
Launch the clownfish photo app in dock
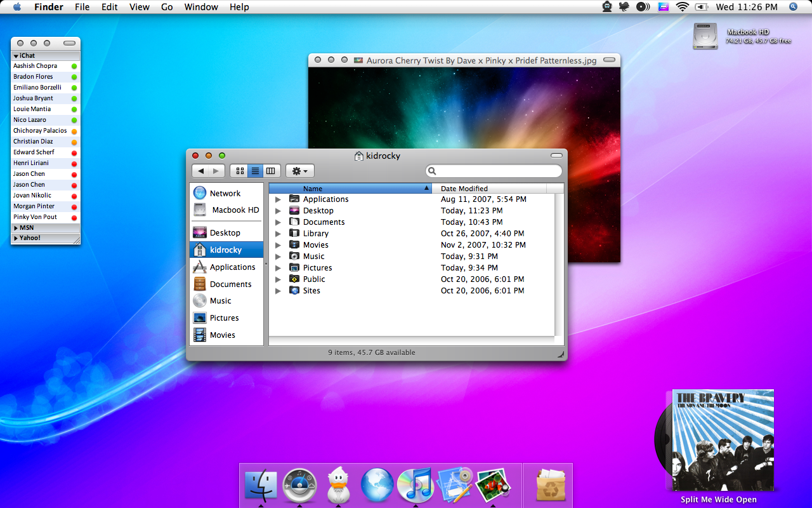tap(493, 486)
